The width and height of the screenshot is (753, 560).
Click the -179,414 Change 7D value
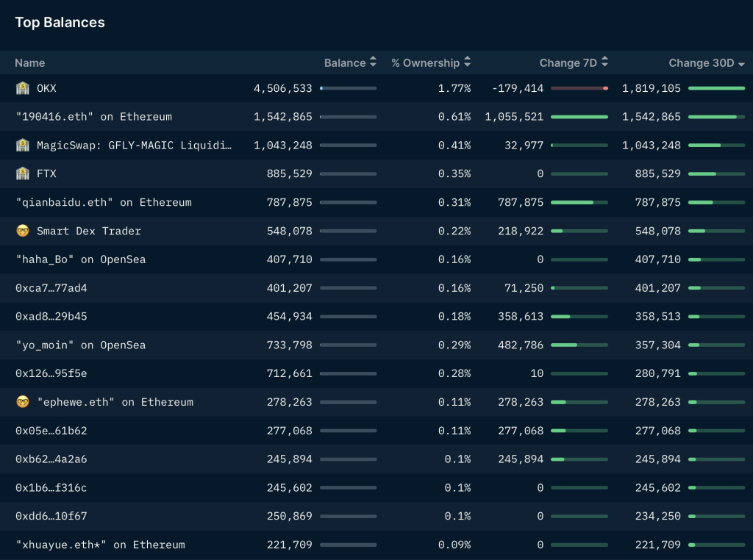[x=518, y=88]
